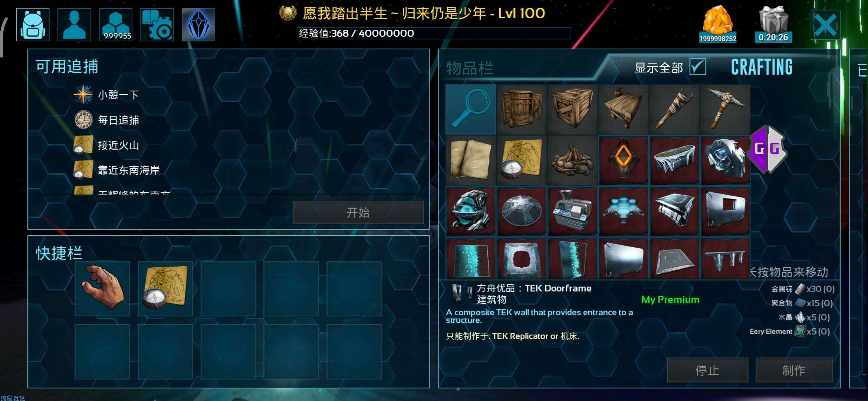Click the 开始 button
Screen dimensions: 868x401
[358, 212]
